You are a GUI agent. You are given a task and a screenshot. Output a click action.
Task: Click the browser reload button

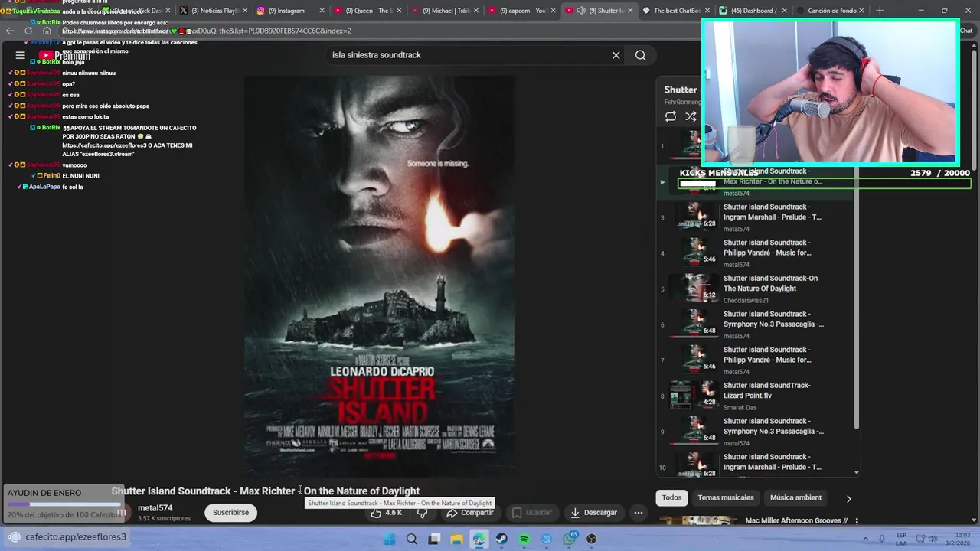click(29, 31)
